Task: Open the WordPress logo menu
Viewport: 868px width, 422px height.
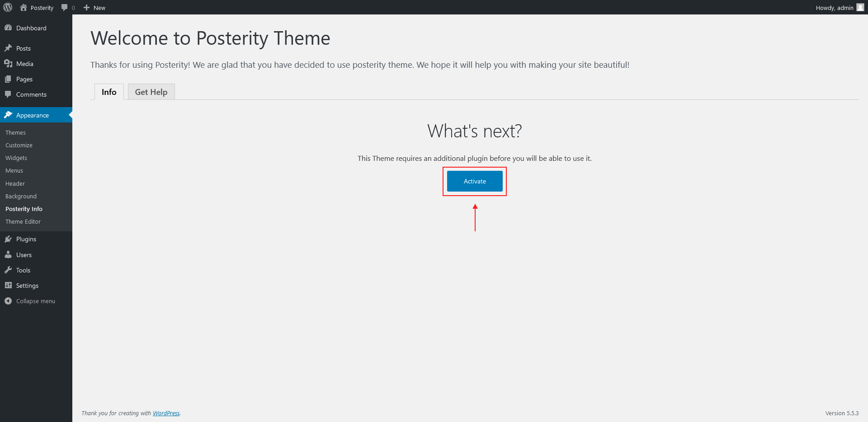Action: (8, 7)
